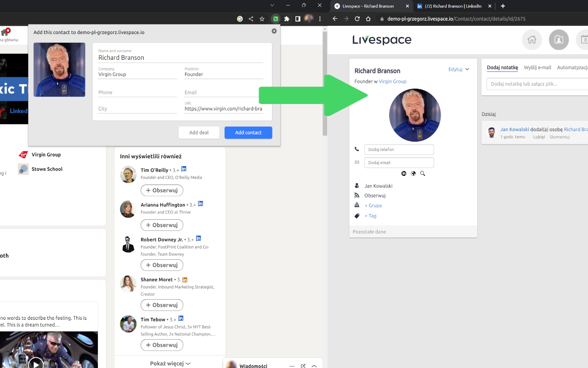The width and height of the screenshot is (588, 368).
Task: Click the Add deal button
Action: pyautogui.click(x=199, y=132)
